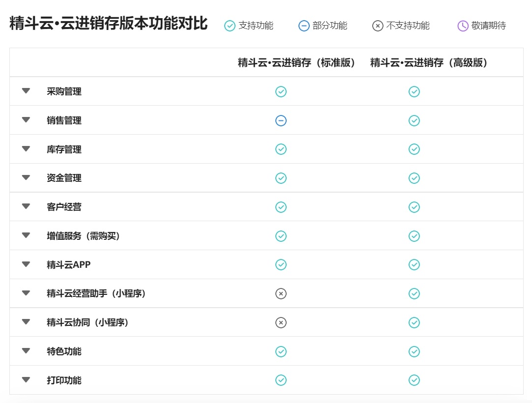
Task: Expand the 精斗云协同 row triangle
Action: (x=26, y=321)
